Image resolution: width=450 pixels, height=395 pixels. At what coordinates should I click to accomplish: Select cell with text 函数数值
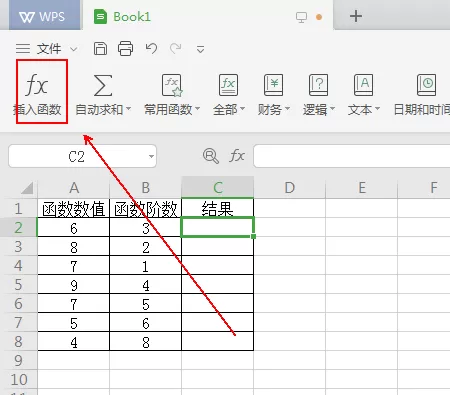click(x=74, y=208)
